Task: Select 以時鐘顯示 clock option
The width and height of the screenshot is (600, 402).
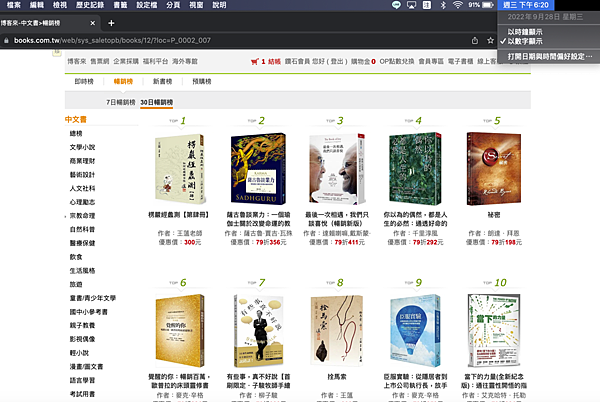Action: [x=525, y=32]
